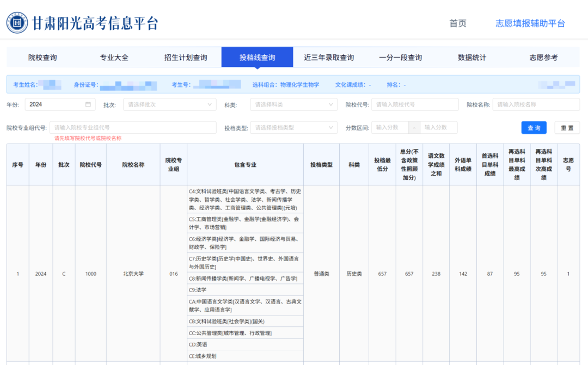Click the 首页 link
The height and width of the screenshot is (365, 588).
click(x=457, y=24)
